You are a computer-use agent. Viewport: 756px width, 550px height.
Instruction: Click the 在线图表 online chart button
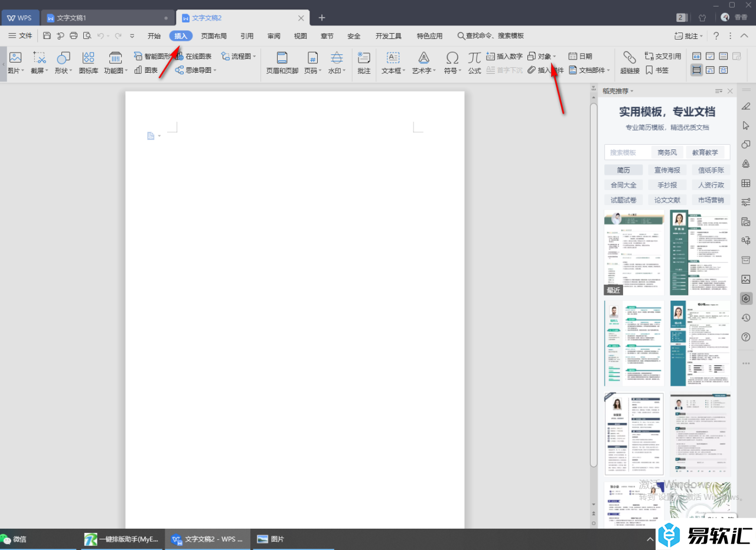(x=194, y=56)
